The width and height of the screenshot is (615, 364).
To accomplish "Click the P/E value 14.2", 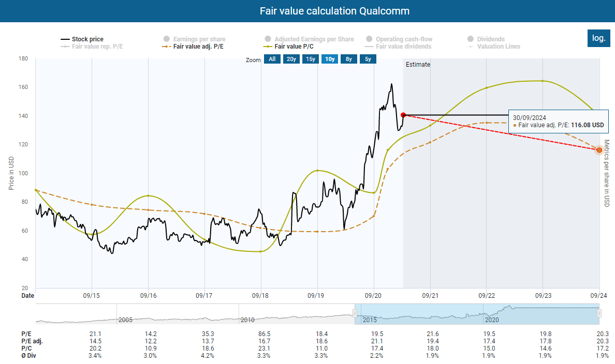I will tap(151, 334).
